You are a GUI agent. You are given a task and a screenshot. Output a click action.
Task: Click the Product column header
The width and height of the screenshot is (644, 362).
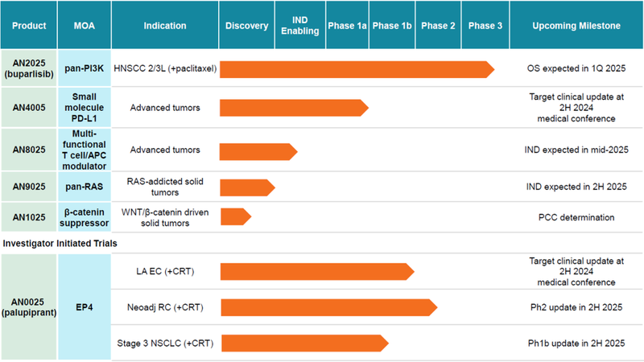(29, 26)
